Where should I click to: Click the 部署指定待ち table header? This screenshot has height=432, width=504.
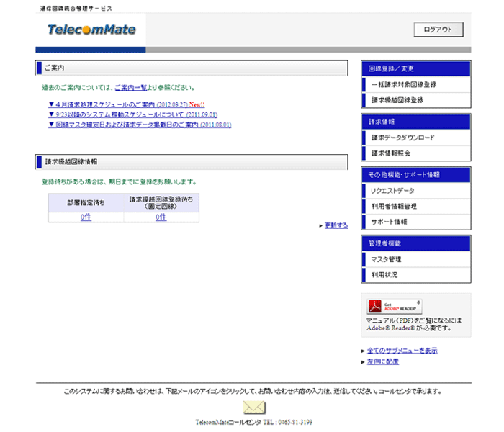86,203
